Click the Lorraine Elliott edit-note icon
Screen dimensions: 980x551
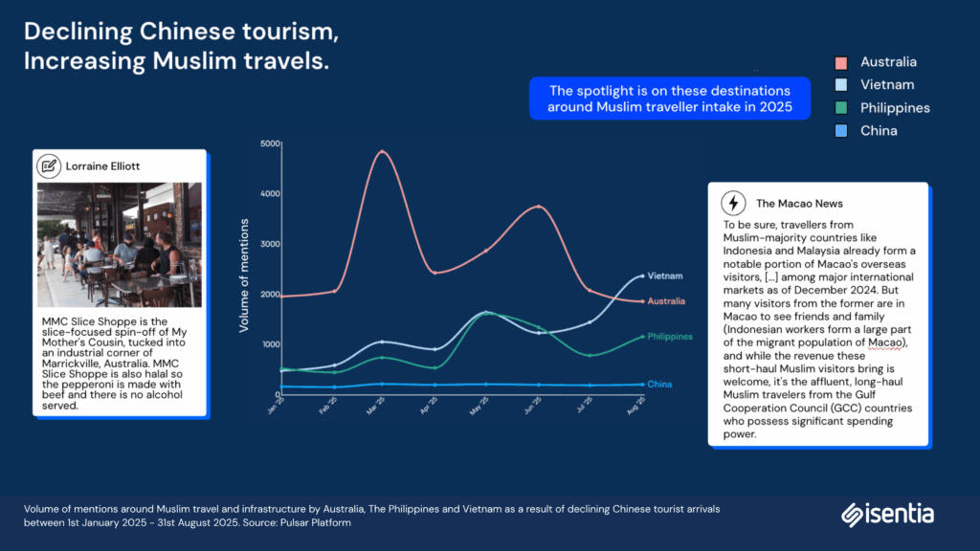tap(49, 165)
